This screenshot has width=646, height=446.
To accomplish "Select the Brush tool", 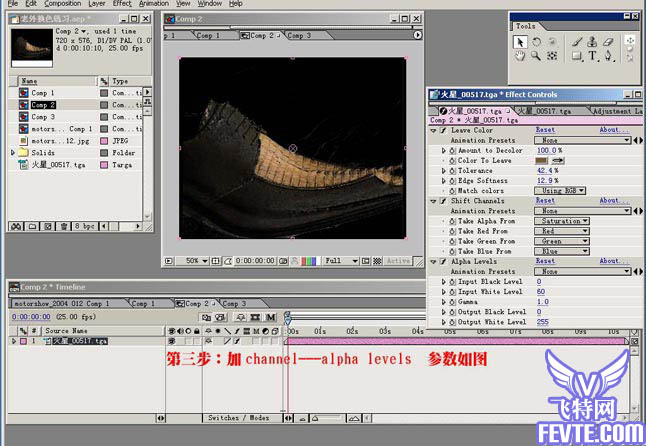I will (x=577, y=42).
